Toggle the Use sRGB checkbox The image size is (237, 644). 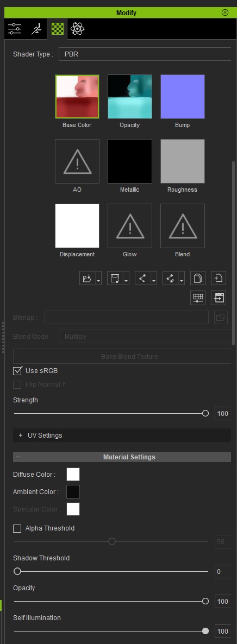[17, 371]
